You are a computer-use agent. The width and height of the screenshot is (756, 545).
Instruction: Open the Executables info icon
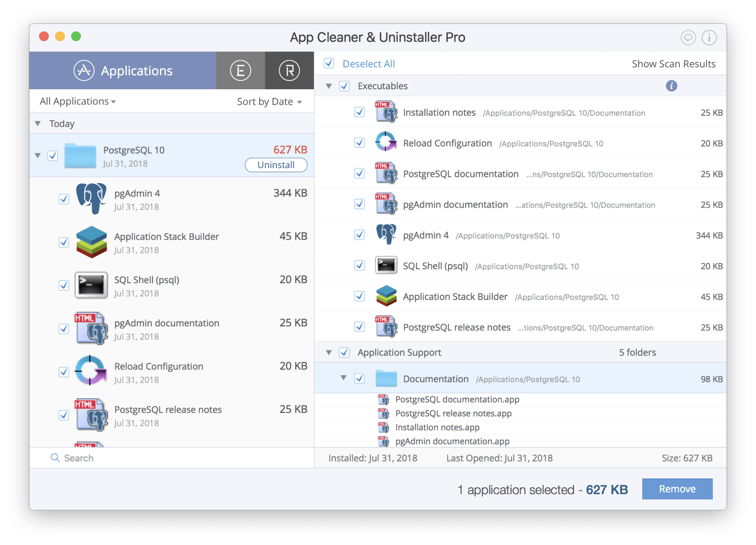pyautogui.click(x=672, y=86)
